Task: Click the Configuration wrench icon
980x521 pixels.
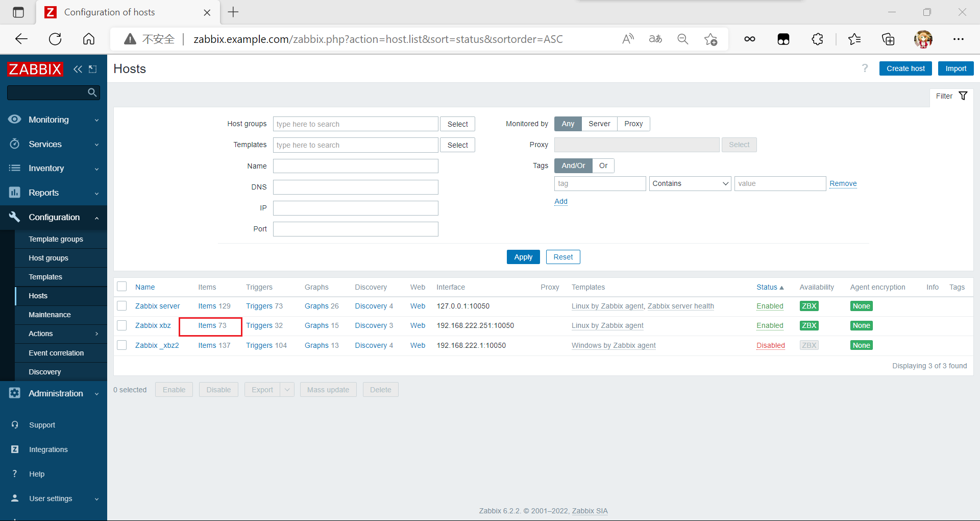Action: [x=15, y=217]
